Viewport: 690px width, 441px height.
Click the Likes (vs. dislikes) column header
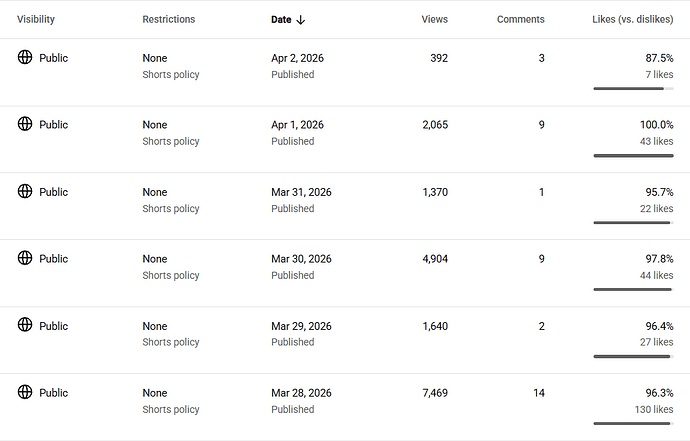(632, 20)
